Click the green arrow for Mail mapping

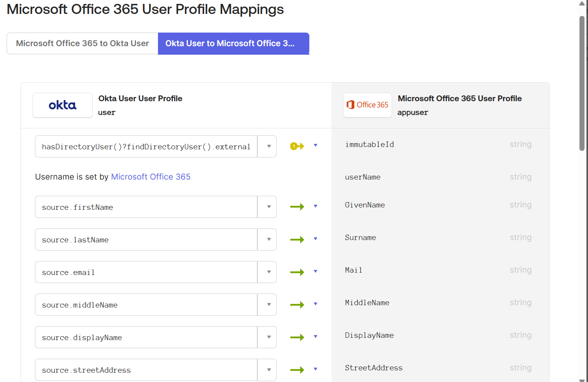(297, 272)
